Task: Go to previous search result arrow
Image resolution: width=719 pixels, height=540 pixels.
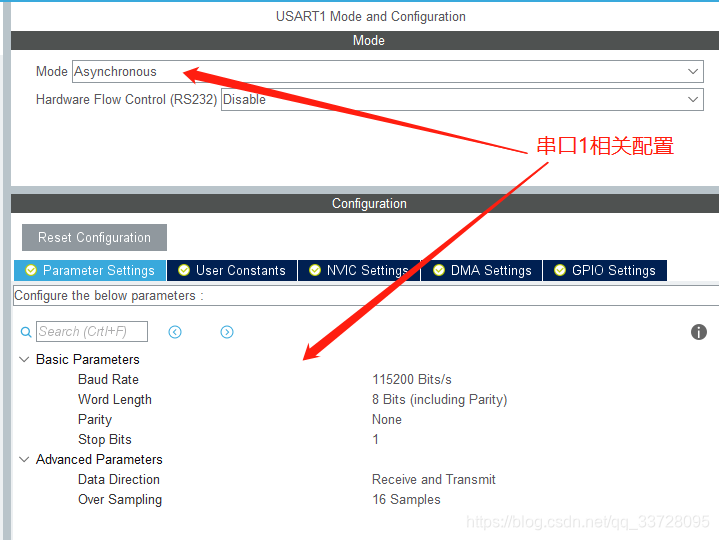Action: (x=175, y=332)
